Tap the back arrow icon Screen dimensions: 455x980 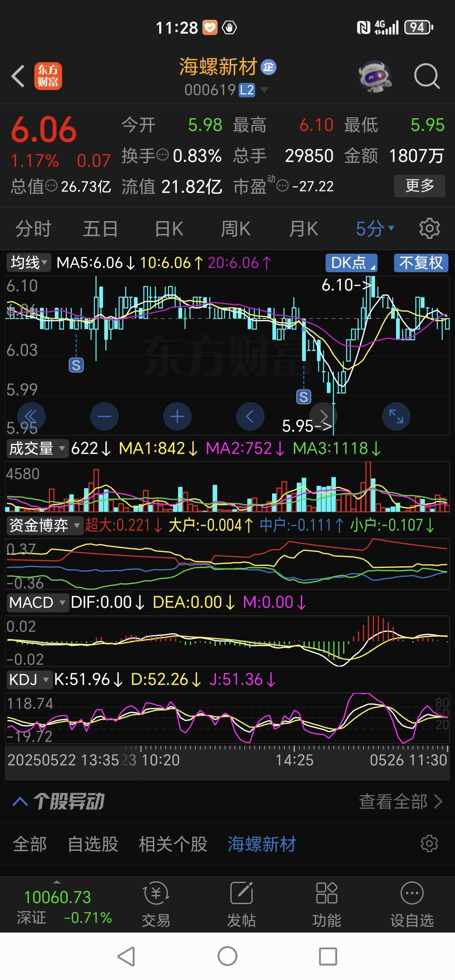(x=18, y=76)
